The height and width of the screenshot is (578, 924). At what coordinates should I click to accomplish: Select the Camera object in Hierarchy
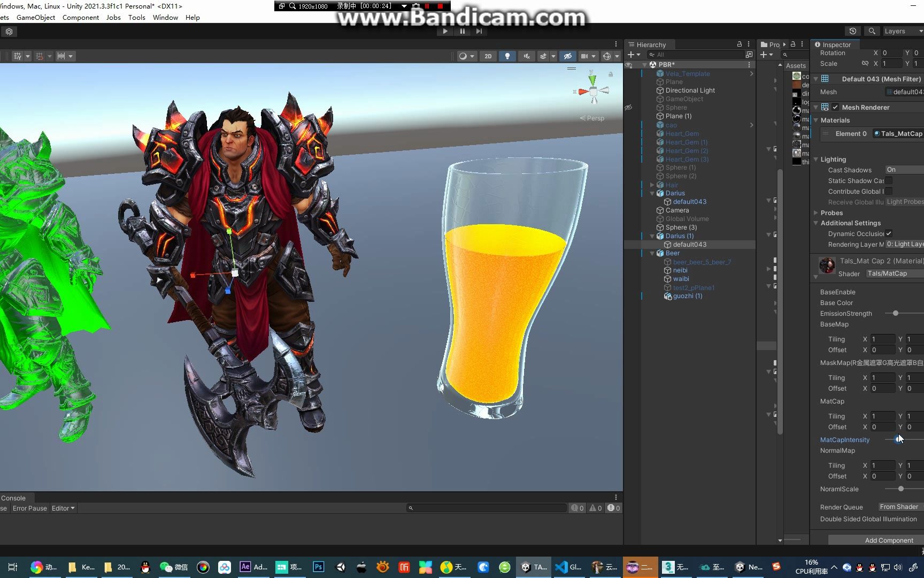677,210
